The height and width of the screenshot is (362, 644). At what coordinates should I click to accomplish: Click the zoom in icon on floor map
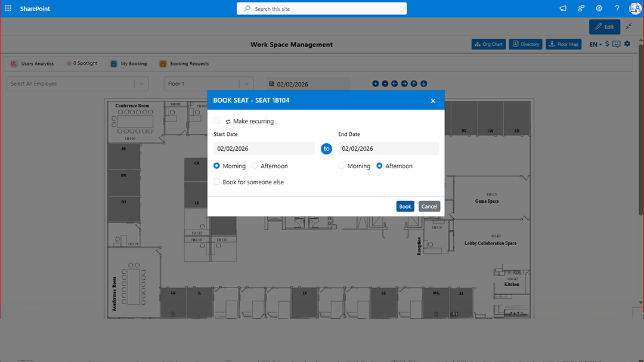(x=376, y=83)
